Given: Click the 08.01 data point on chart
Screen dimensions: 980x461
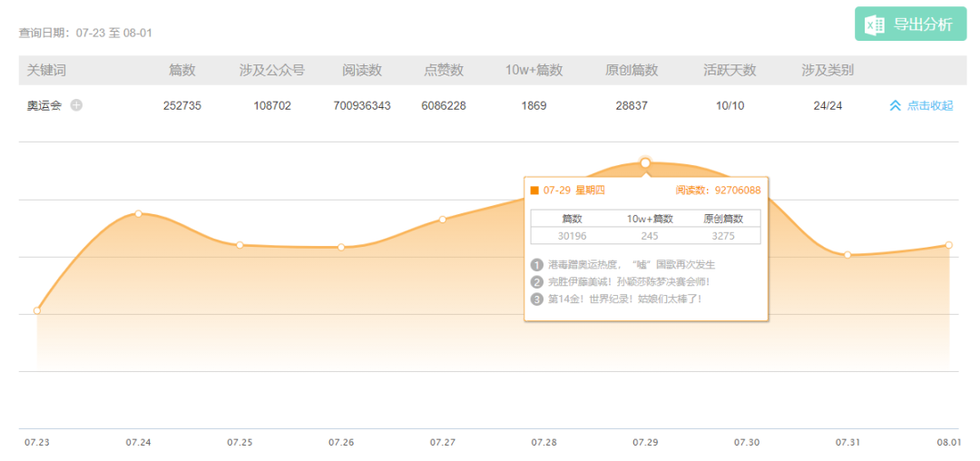Looking at the screenshot, I should pos(949,245).
